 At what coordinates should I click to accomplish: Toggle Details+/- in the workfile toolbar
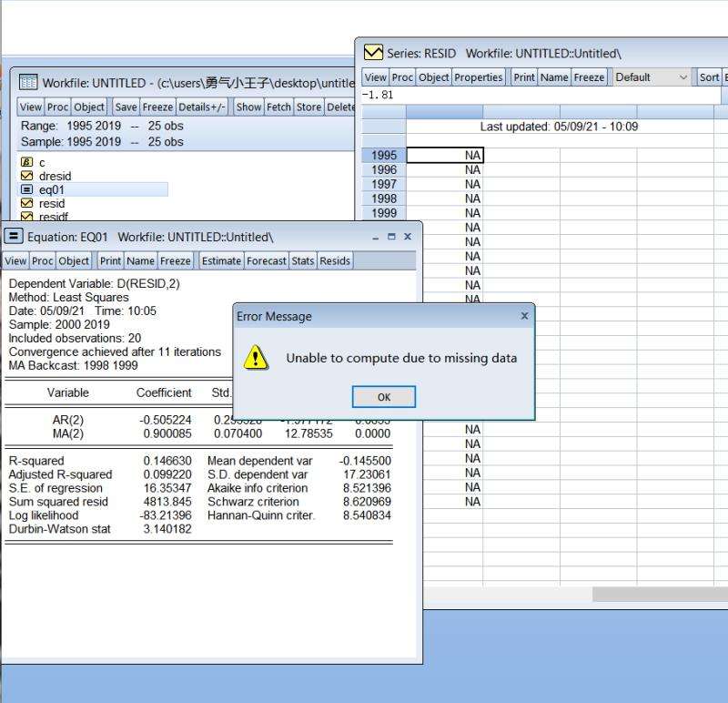pyautogui.click(x=202, y=107)
